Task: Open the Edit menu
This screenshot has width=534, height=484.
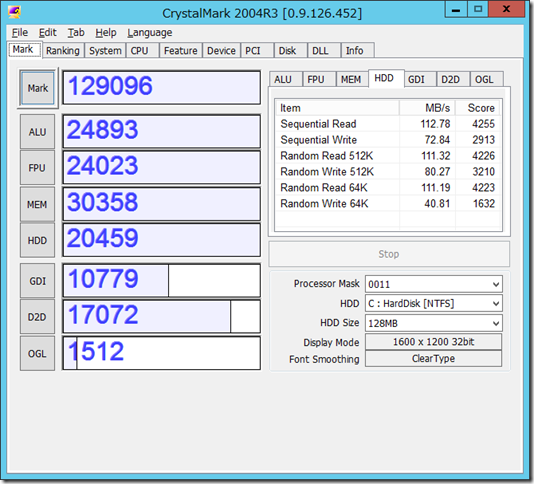Action: click(47, 33)
